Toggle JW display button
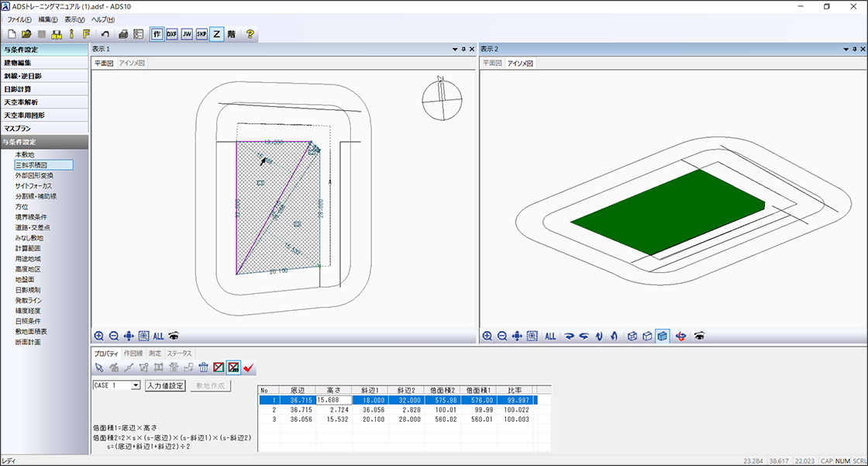 [x=187, y=34]
